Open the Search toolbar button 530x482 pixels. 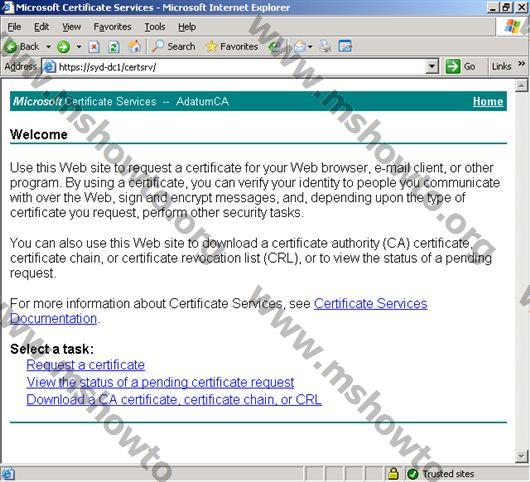174,47
